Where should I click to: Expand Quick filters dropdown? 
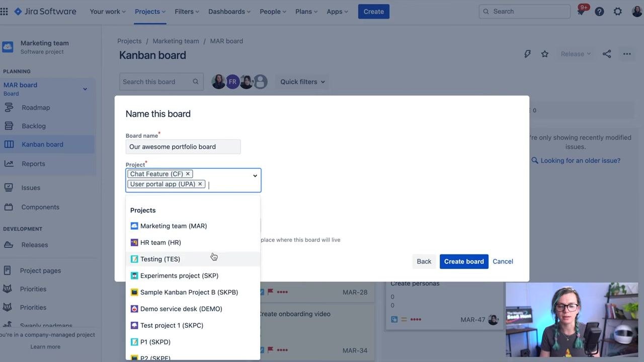pos(302,81)
